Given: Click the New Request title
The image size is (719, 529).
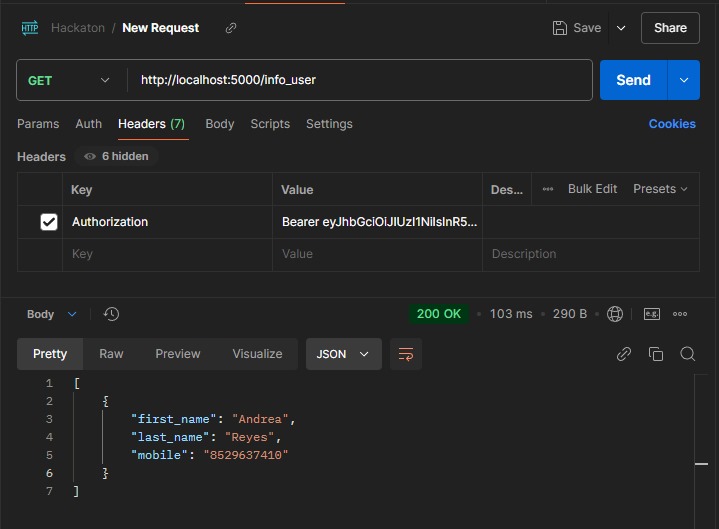Looking at the screenshot, I should click(160, 28).
